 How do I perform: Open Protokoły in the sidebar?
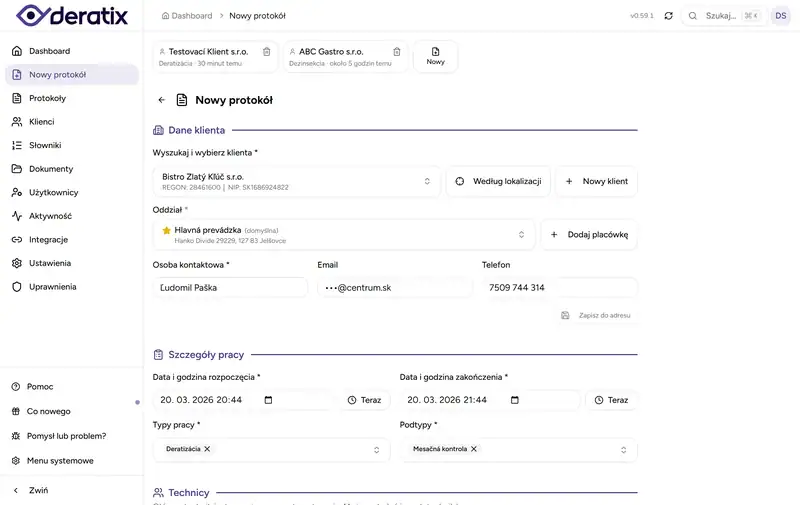coord(47,98)
